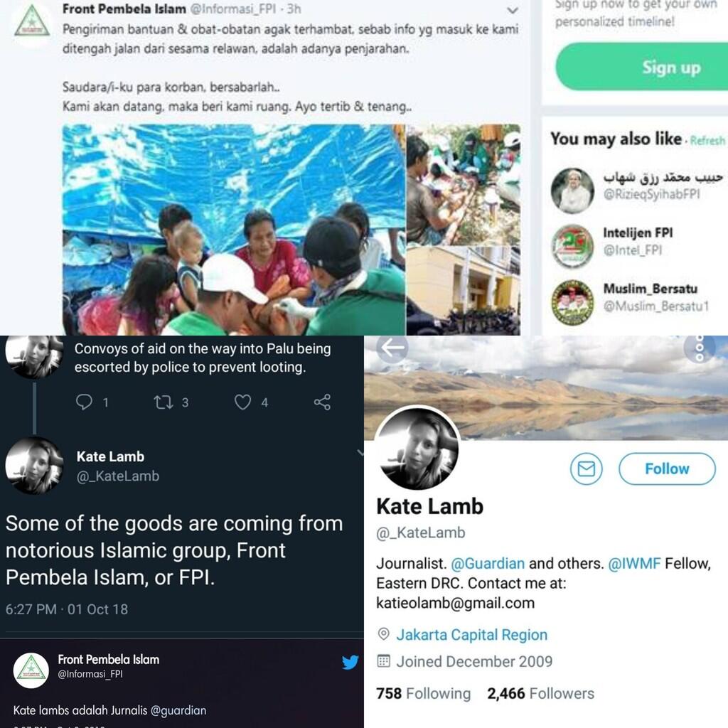Click the share icon under the tweet

pos(322,402)
